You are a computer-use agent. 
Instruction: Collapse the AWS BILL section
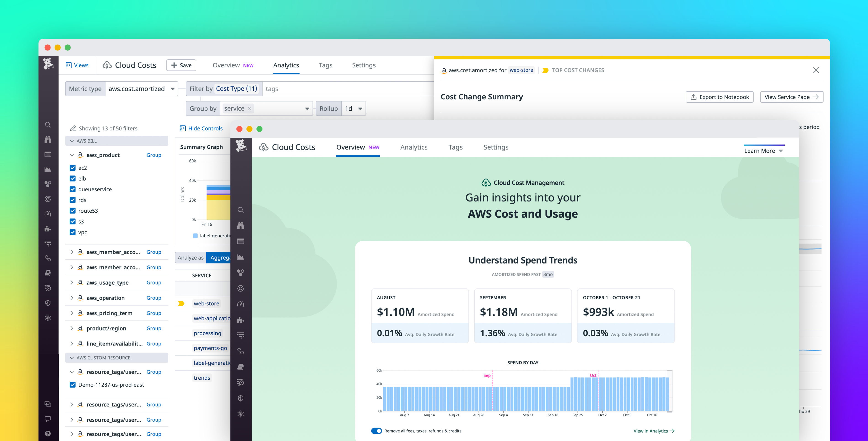(71, 141)
